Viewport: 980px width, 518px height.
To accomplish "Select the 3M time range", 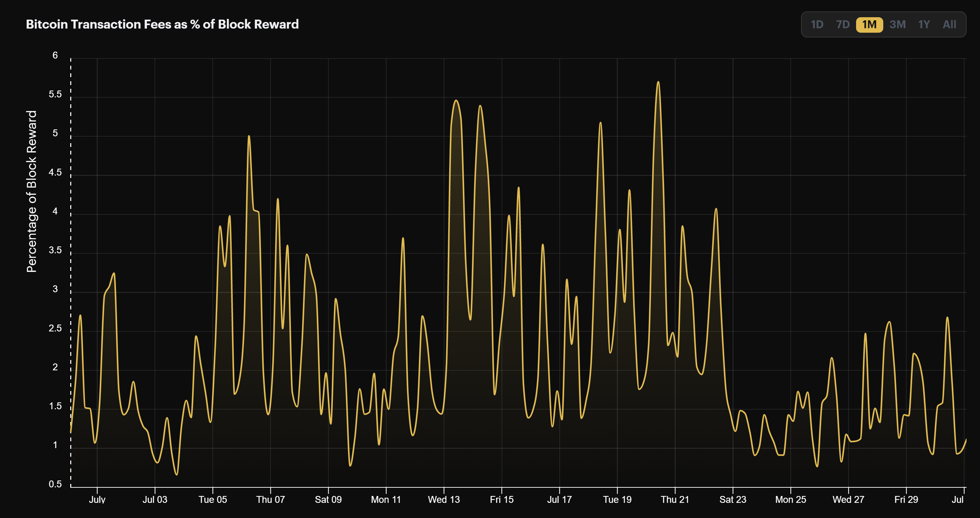I will coord(897,24).
